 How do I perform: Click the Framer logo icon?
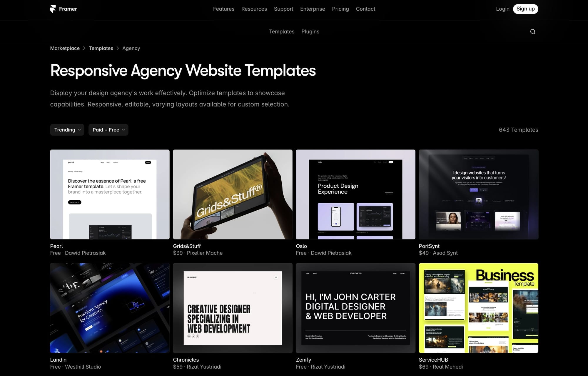(53, 9)
